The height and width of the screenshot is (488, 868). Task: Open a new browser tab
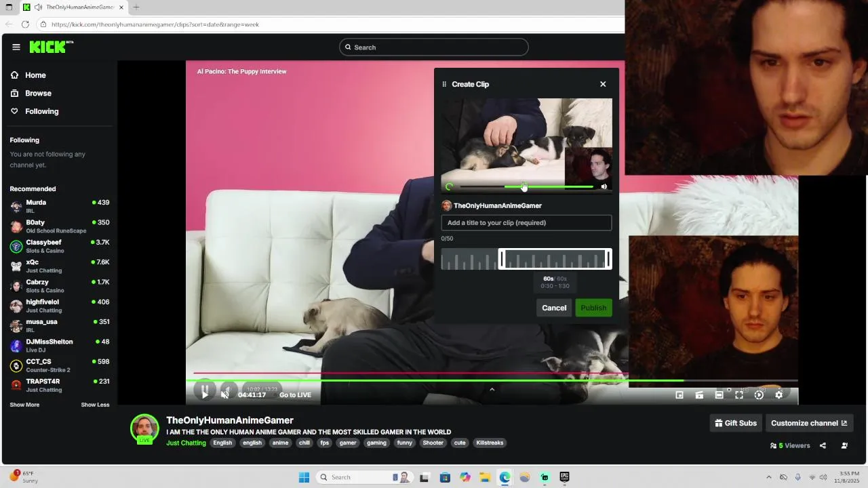pyautogui.click(x=136, y=7)
